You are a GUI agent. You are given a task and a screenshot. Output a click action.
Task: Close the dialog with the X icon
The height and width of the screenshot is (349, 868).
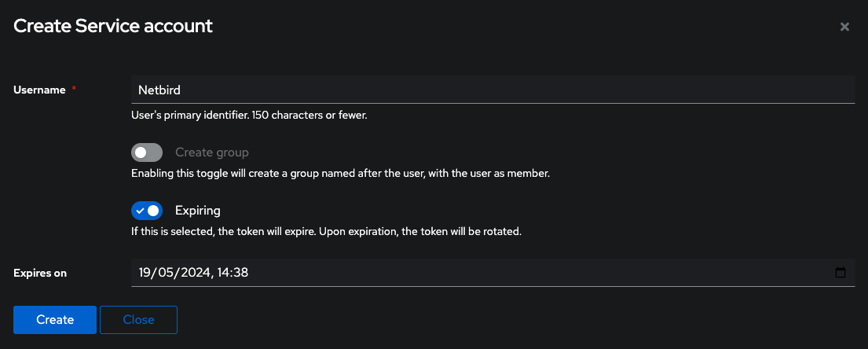click(844, 27)
